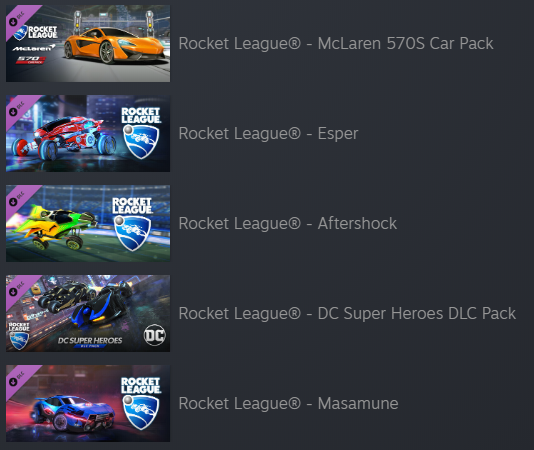Image resolution: width=534 pixels, height=450 pixels.
Task: Open the Masamune car thumbnail
Action: click(88, 403)
